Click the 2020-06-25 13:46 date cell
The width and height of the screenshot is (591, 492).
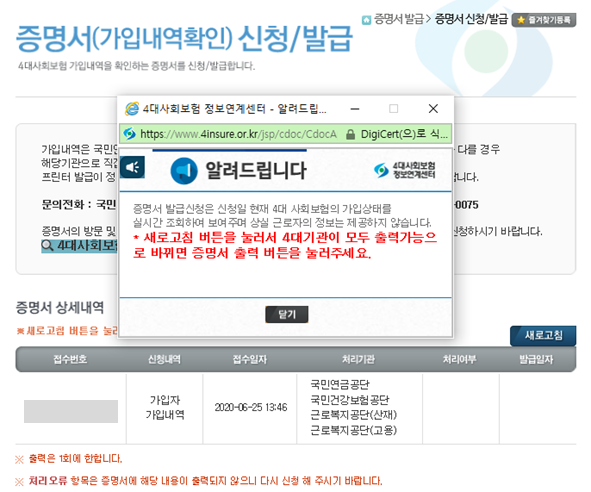[251, 408]
